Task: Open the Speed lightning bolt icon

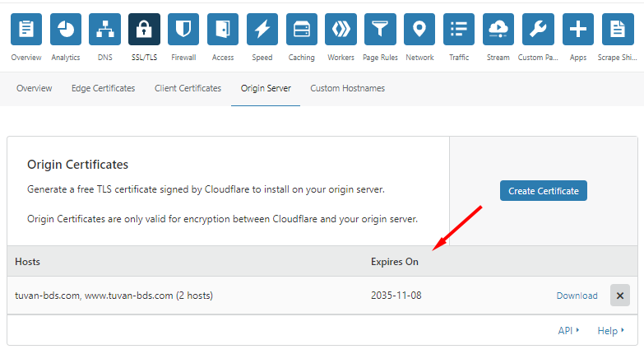Action: [x=262, y=29]
